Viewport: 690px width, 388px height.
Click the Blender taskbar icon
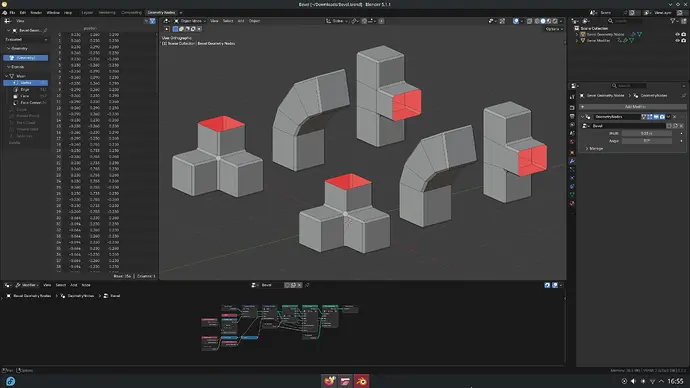click(361, 381)
